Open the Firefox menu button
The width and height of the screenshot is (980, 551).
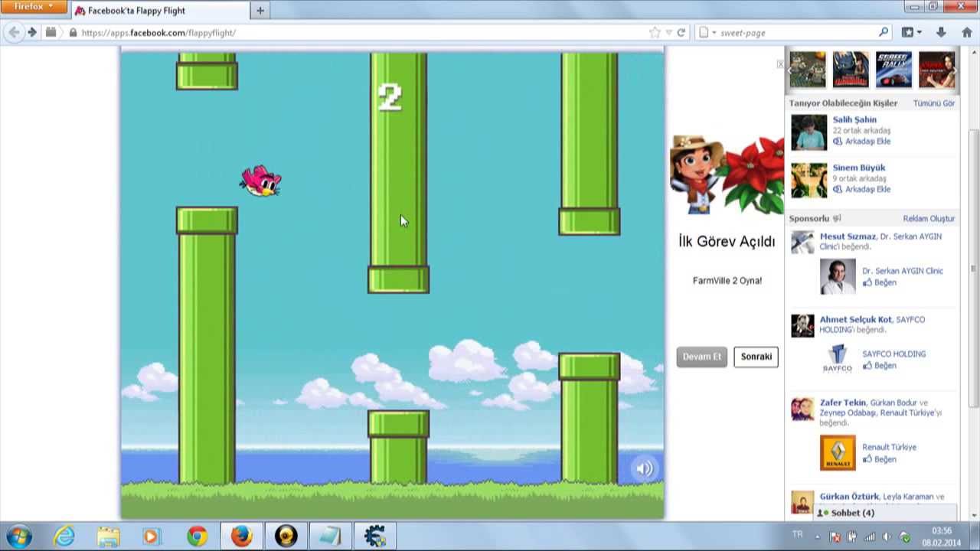click(x=34, y=7)
